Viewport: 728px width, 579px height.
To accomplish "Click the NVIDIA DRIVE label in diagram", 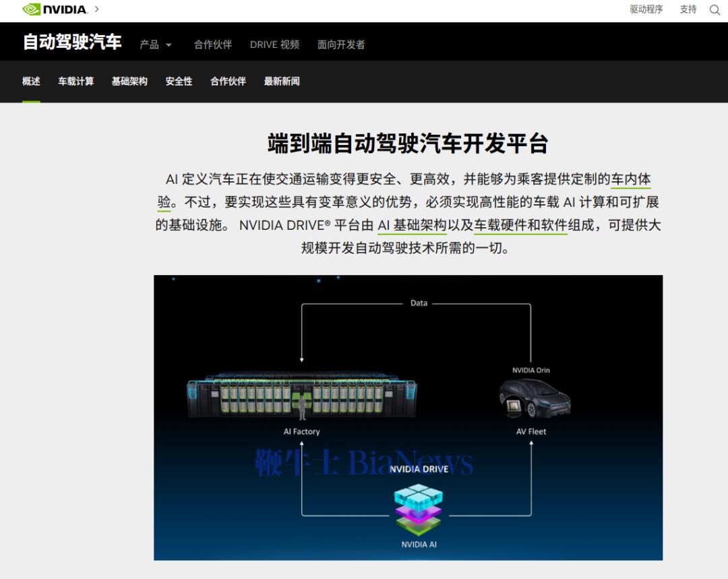I will 419,469.
